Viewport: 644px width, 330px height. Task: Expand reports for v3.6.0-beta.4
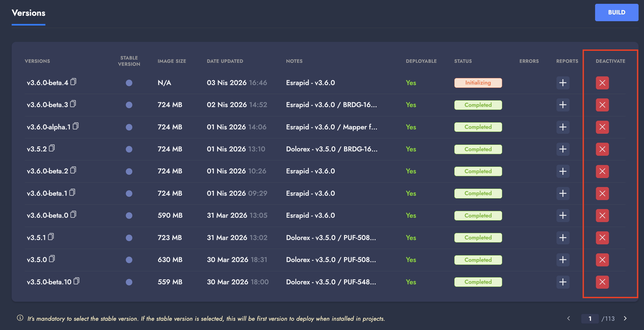pyautogui.click(x=563, y=83)
